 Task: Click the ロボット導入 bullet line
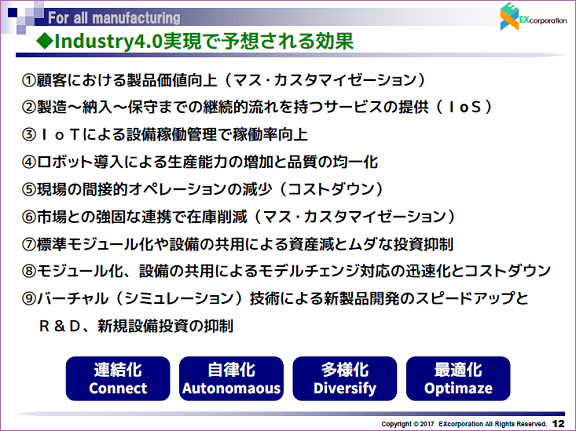click(x=200, y=162)
